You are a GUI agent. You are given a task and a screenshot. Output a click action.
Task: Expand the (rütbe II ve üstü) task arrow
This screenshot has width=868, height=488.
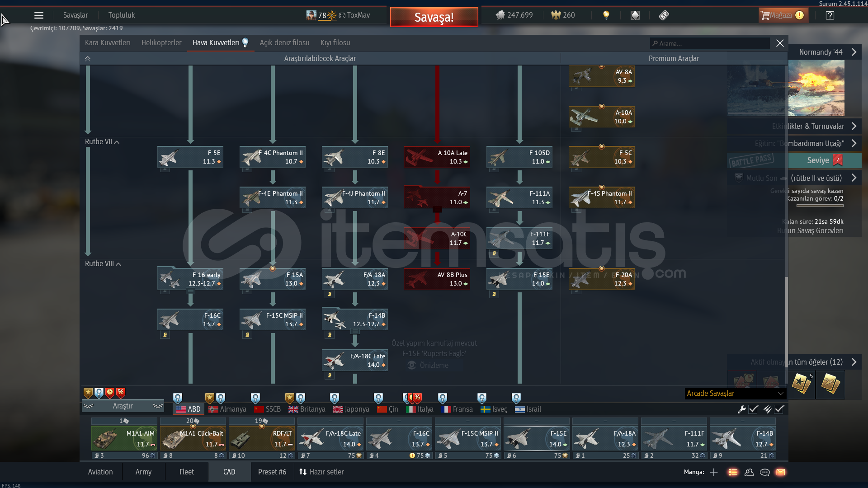pos(854,178)
